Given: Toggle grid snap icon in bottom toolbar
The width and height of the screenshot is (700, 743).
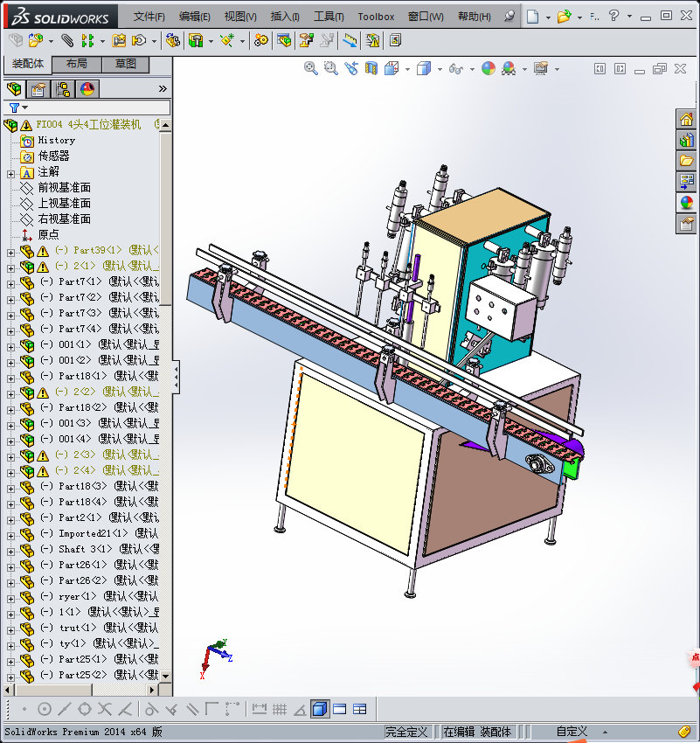Looking at the screenshot, I should 280,710.
